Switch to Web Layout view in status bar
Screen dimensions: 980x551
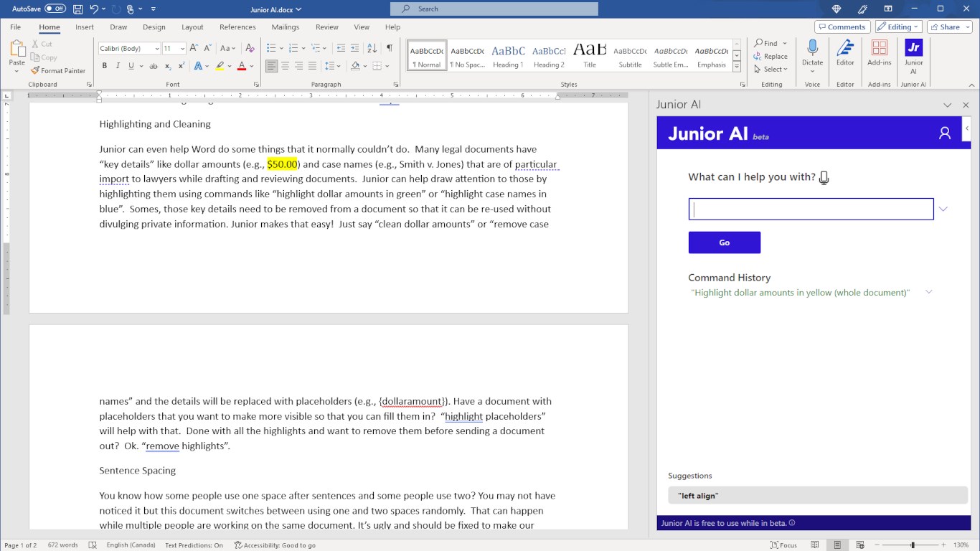click(860, 545)
